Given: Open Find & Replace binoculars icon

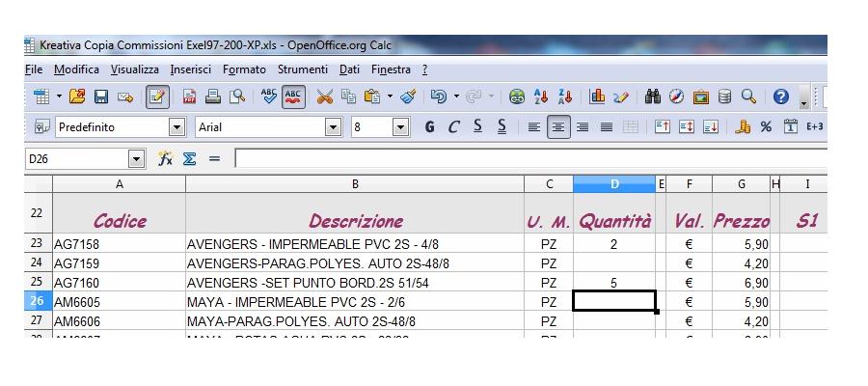Looking at the screenshot, I should point(653,96).
